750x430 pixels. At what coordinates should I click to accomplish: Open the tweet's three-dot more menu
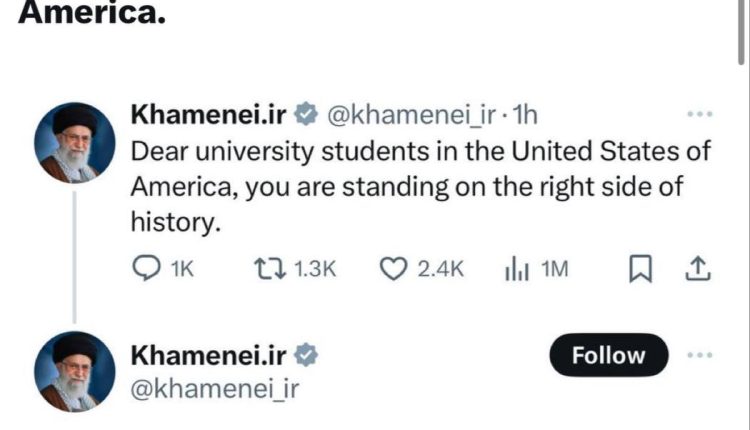click(x=699, y=115)
